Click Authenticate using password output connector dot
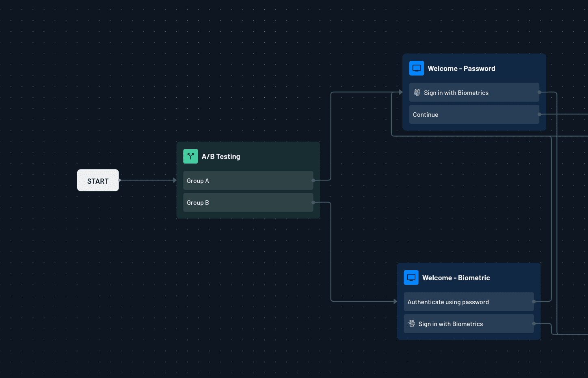The height and width of the screenshot is (378, 588). [x=534, y=302]
